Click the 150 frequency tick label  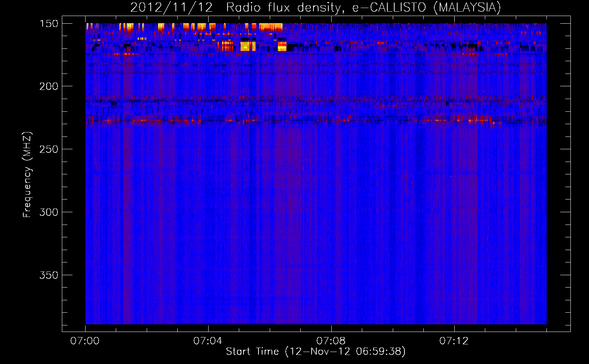pyautogui.click(x=49, y=24)
